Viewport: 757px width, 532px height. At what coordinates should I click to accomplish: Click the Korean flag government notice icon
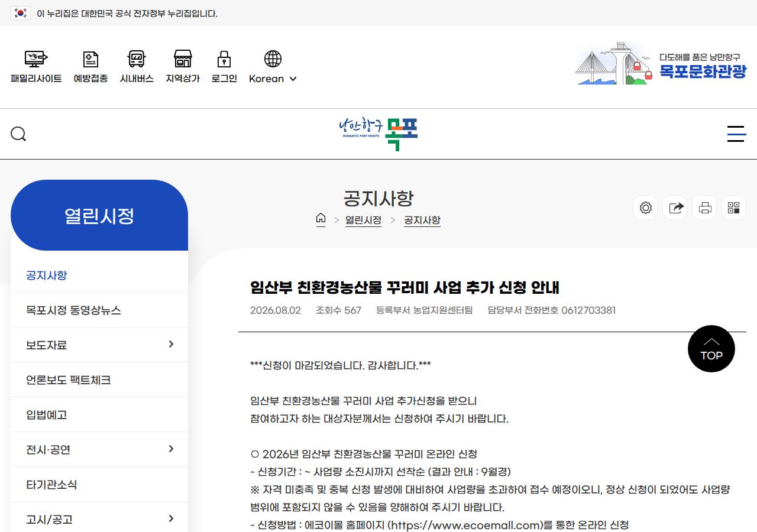[x=21, y=13]
